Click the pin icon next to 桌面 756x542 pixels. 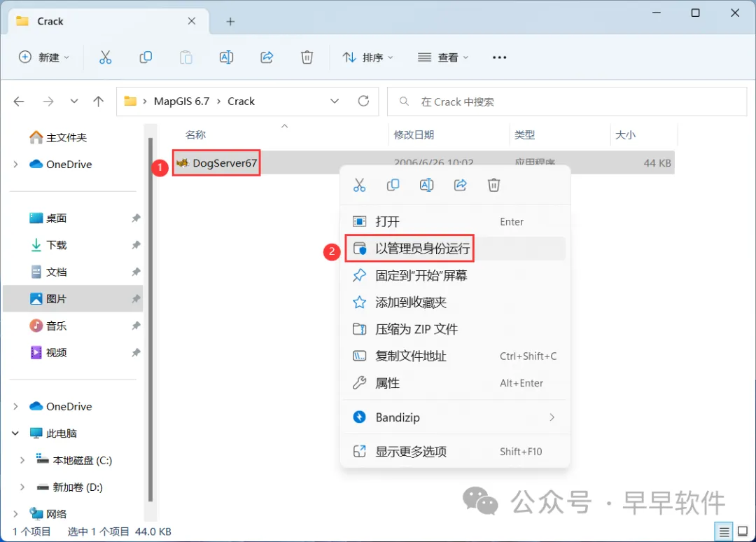tap(136, 218)
